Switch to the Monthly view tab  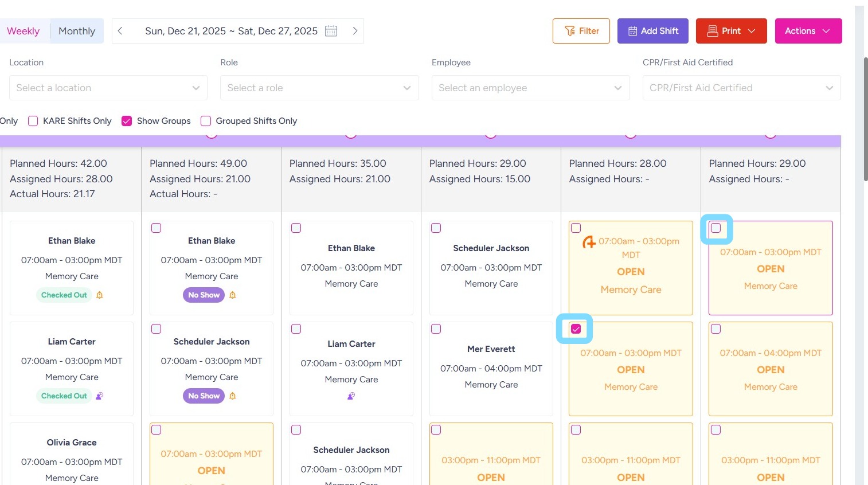(77, 31)
